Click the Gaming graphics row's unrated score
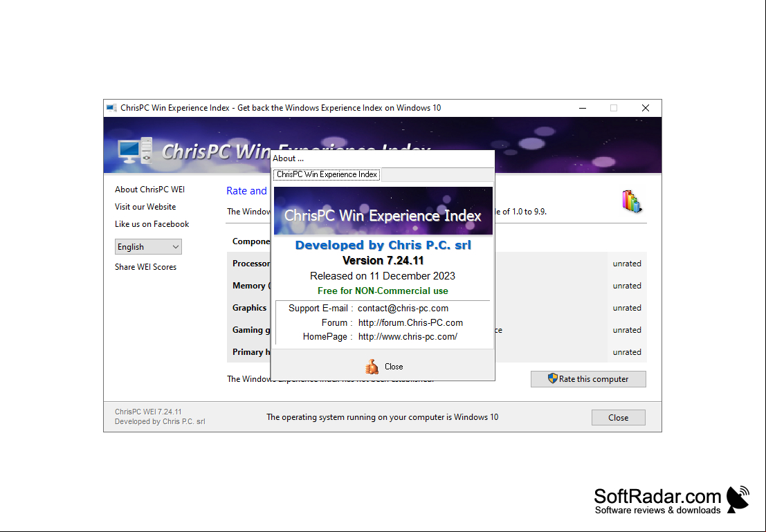 point(627,330)
